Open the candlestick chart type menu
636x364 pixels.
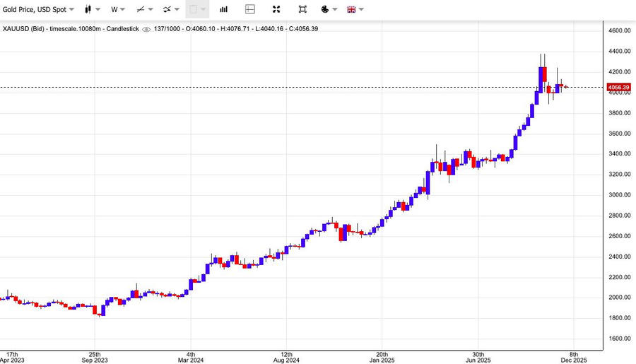coord(88,10)
